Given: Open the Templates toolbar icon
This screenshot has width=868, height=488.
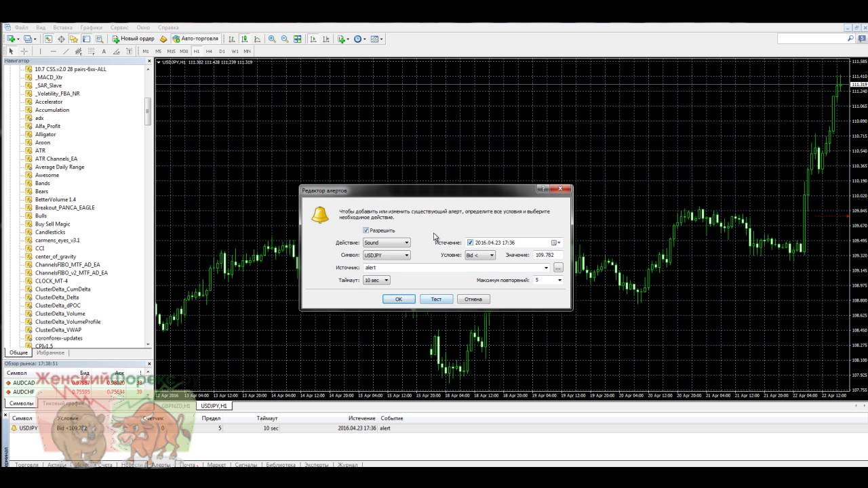Looking at the screenshot, I should point(374,39).
